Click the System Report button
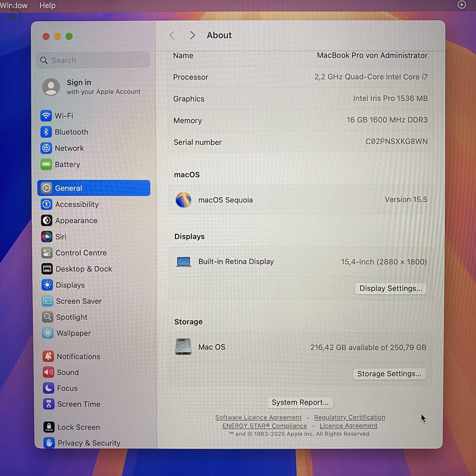476x476 pixels. [x=300, y=402]
